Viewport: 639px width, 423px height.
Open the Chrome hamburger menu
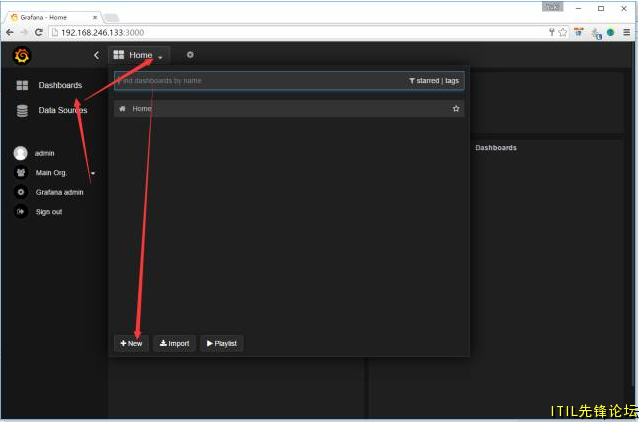pyautogui.click(x=627, y=32)
